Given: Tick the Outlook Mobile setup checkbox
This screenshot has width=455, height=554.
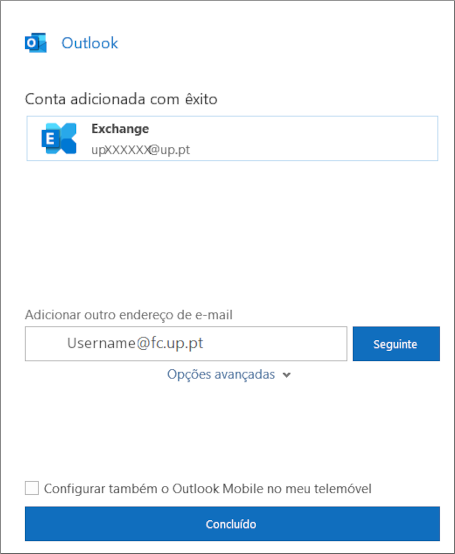Looking at the screenshot, I should [32, 488].
